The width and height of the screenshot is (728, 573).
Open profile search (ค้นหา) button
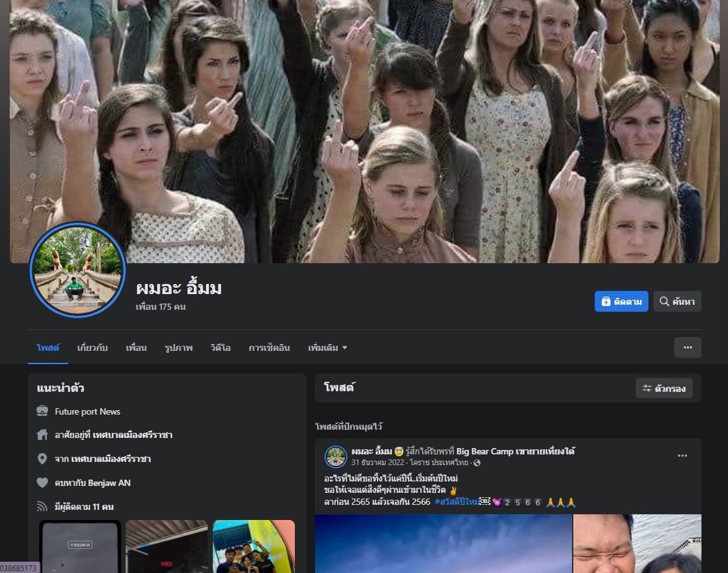(677, 302)
